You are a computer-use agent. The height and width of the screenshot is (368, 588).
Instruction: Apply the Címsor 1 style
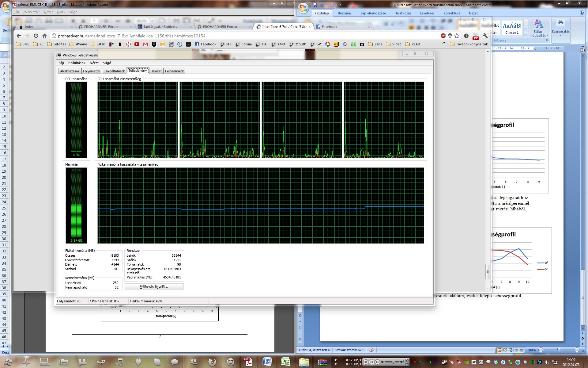[512, 29]
